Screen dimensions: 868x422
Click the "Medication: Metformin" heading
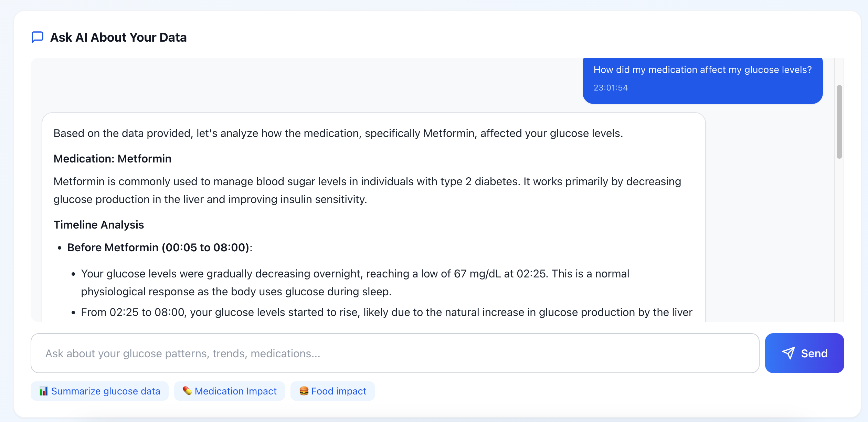click(113, 159)
